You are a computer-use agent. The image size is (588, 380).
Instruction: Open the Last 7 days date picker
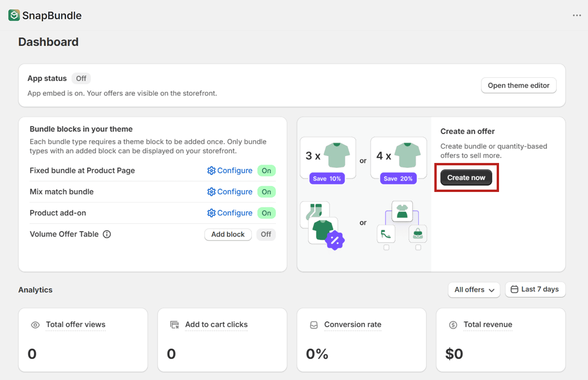click(x=535, y=290)
